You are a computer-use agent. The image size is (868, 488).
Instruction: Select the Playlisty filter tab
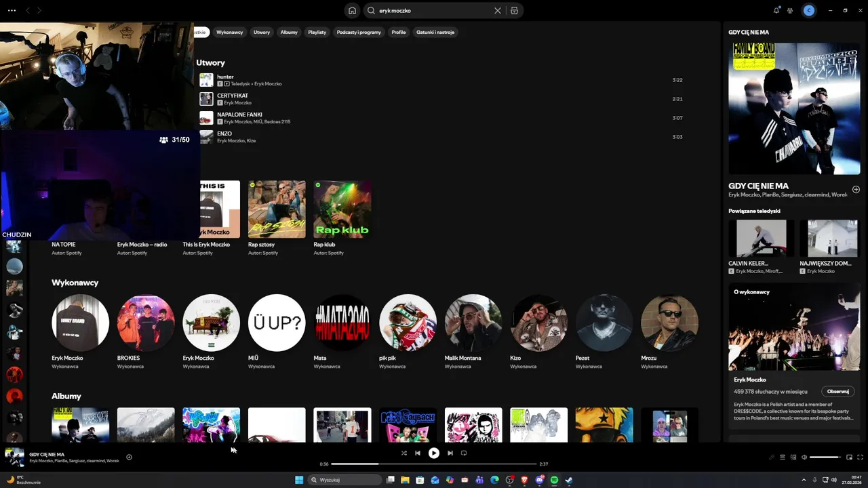(317, 32)
